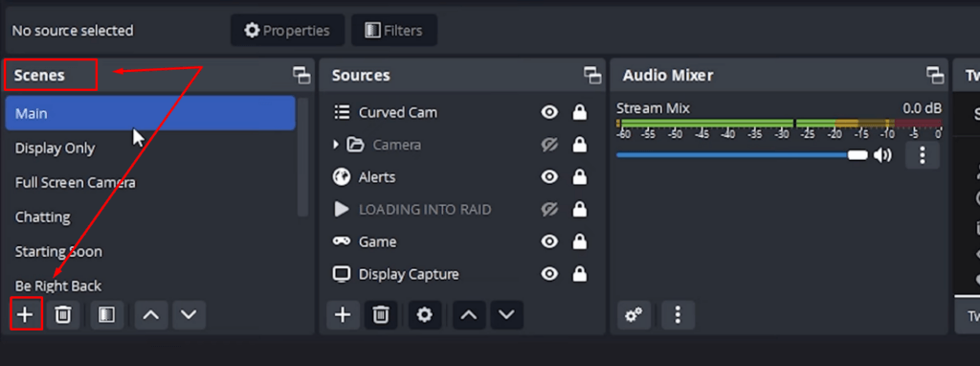The width and height of the screenshot is (980, 366).
Task: Click the Stream Mix 0.0 dB readout
Action: (x=922, y=108)
